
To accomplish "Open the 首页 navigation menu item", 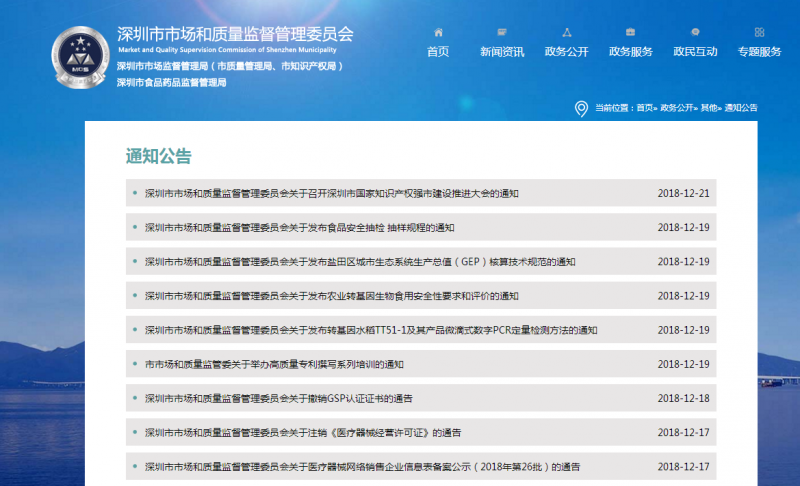I will point(437,52).
